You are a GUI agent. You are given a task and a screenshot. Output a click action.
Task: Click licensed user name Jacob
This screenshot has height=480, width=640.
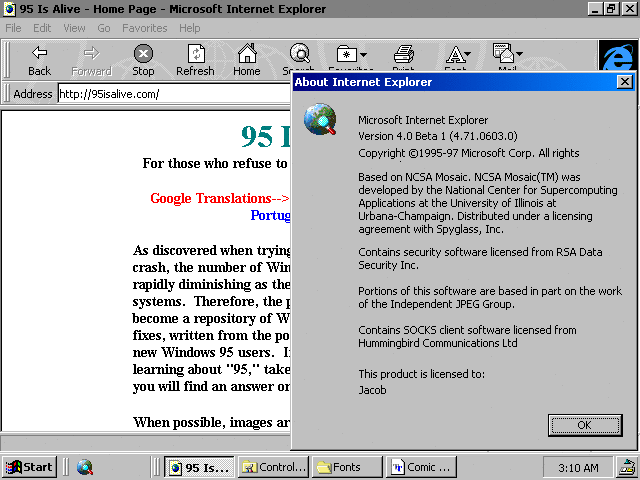tap(372, 390)
